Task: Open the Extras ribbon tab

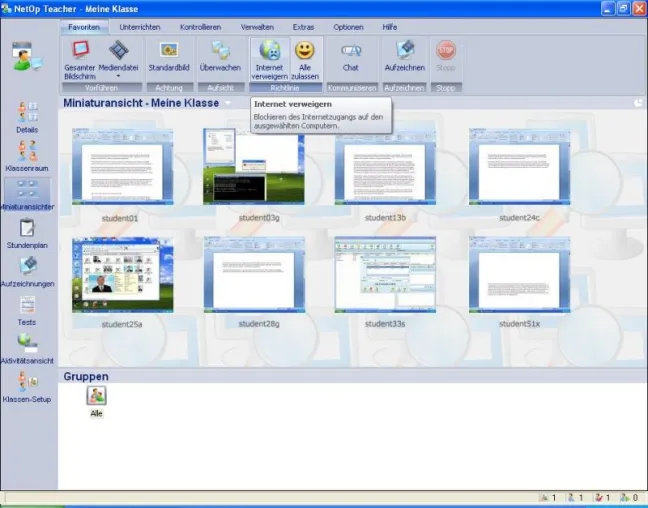Action: pyautogui.click(x=303, y=27)
